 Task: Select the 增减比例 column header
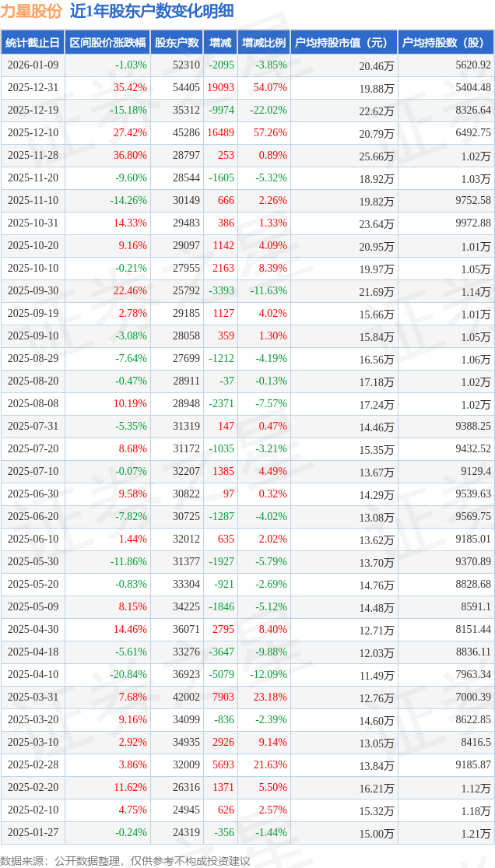263,43
